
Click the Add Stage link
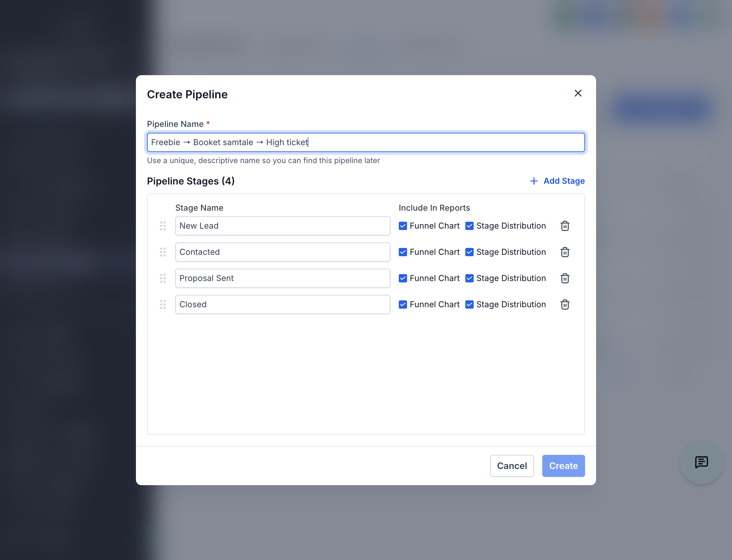(557, 181)
